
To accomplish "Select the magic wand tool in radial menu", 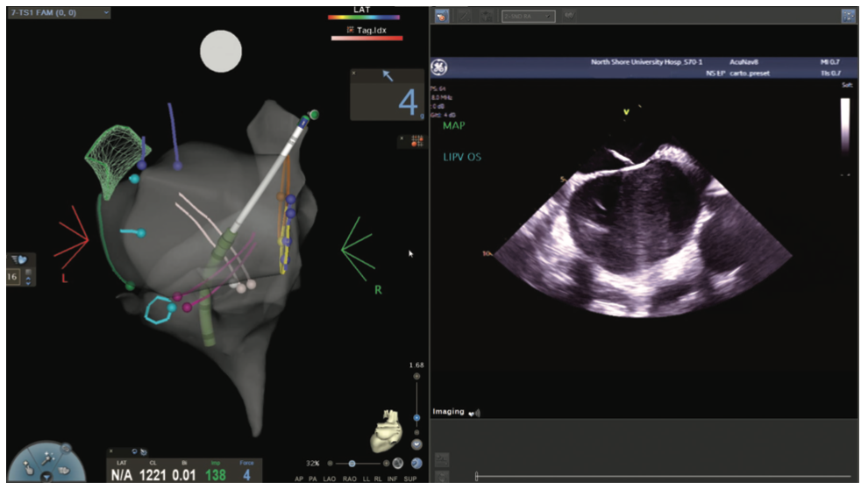I will [x=47, y=457].
